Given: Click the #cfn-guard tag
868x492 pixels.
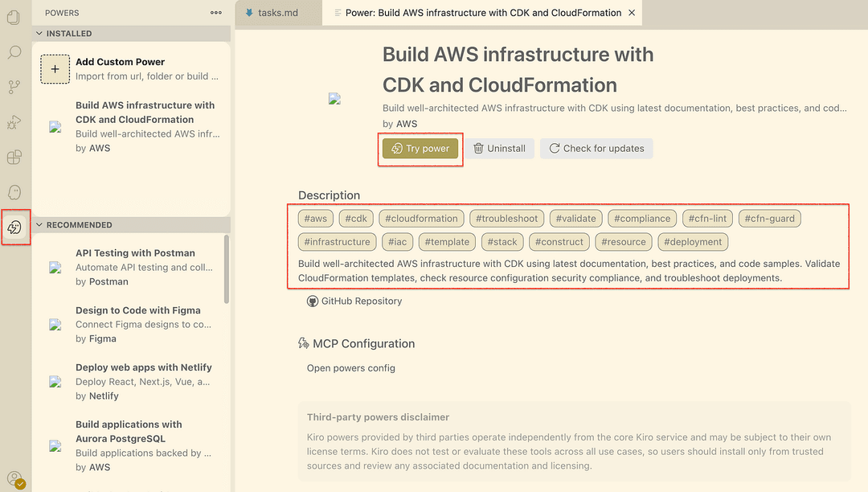Looking at the screenshot, I should pos(769,219).
